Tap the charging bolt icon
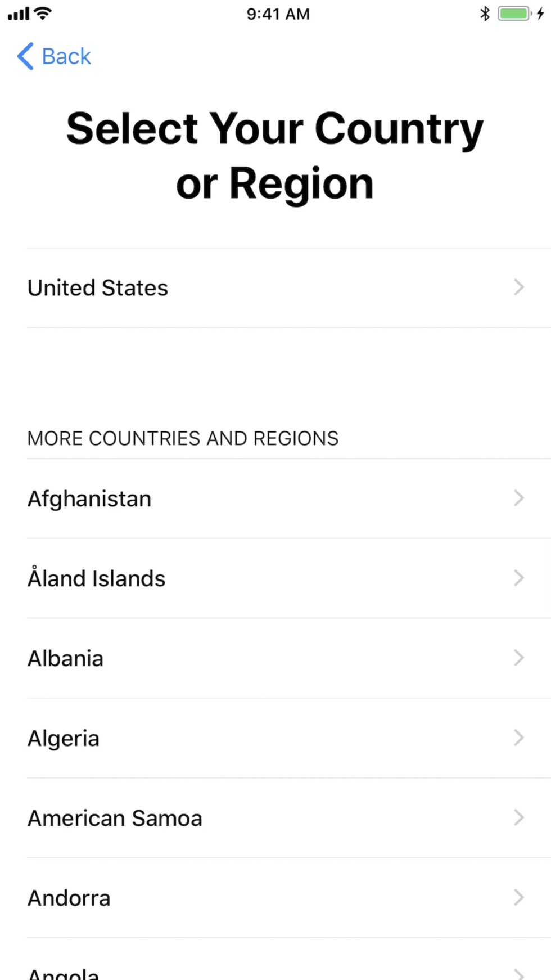 pos(540,14)
